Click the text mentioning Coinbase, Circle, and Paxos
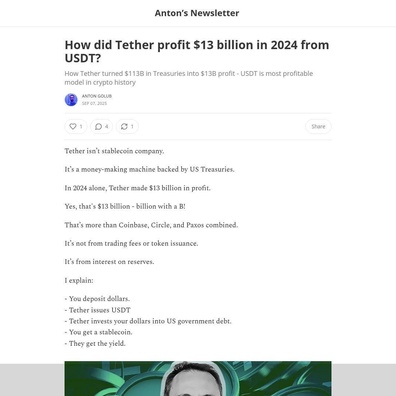396x396 pixels. pyautogui.click(x=151, y=225)
